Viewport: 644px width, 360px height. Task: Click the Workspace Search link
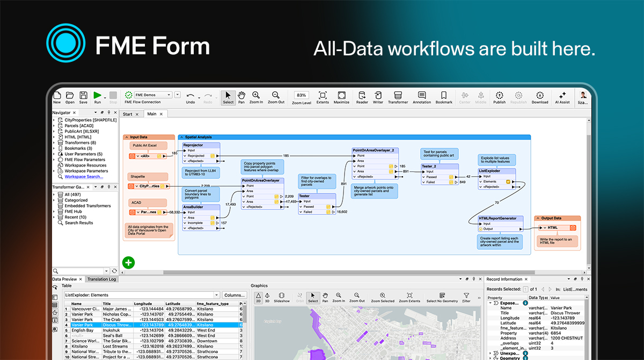pos(84,176)
